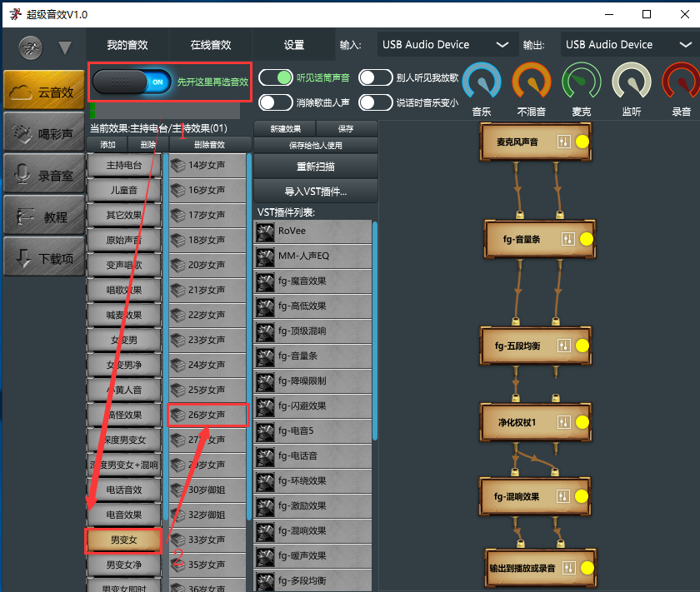The height and width of the screenshot is (592, 700).
Task: Click the settings icon on 净化权杖1 node
Action: tap(563, 422)
